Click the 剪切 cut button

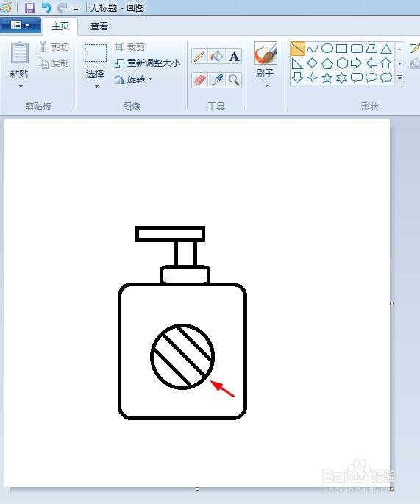point(54,47)
